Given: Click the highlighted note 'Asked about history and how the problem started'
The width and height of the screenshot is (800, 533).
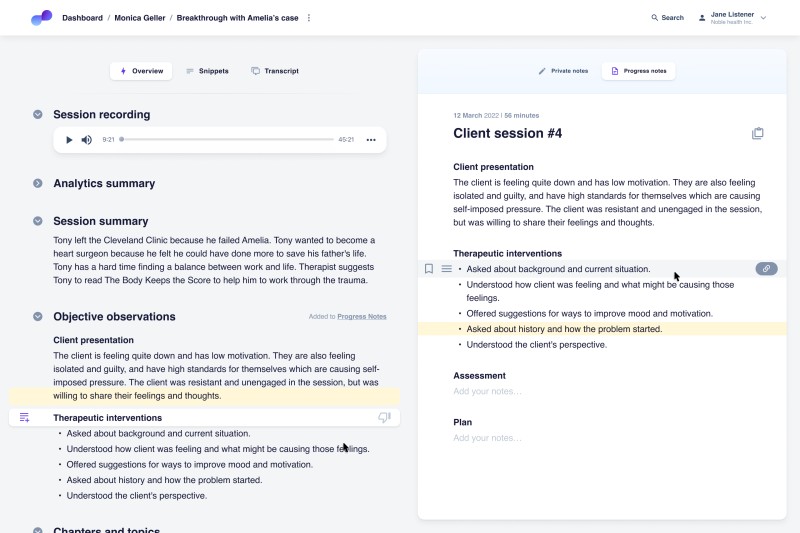Looking at the screenshot, I should pyautogui.click(x=564, y=329).
